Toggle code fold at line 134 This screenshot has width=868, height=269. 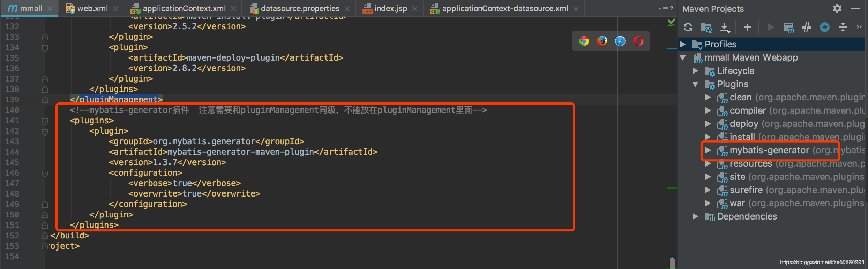click(x=45, y=48)
